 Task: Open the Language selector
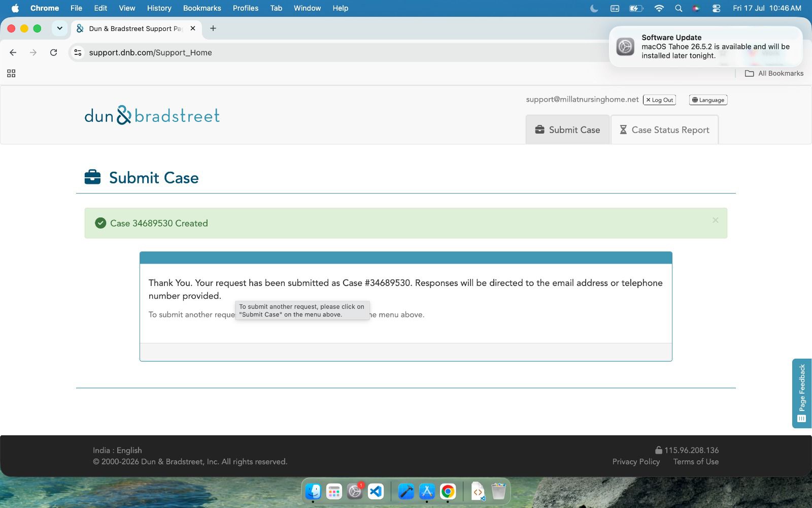pos(708,100)
